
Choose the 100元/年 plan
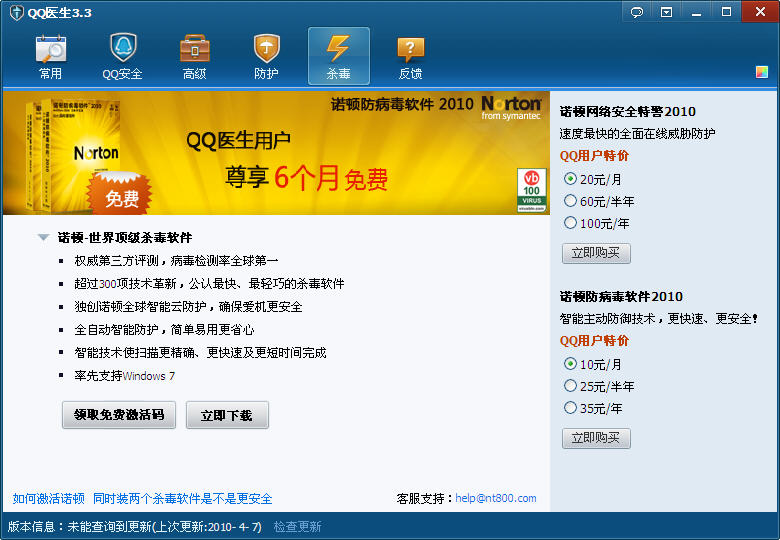[x=571, y=223]
